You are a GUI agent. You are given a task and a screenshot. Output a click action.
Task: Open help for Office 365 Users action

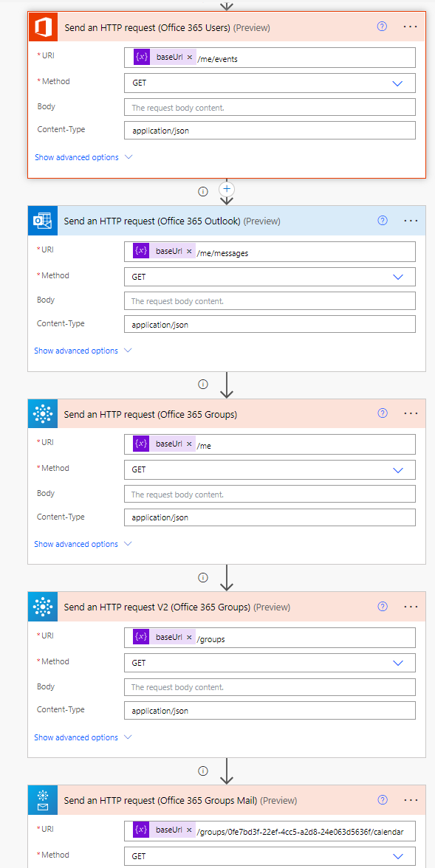click(382, 27)
